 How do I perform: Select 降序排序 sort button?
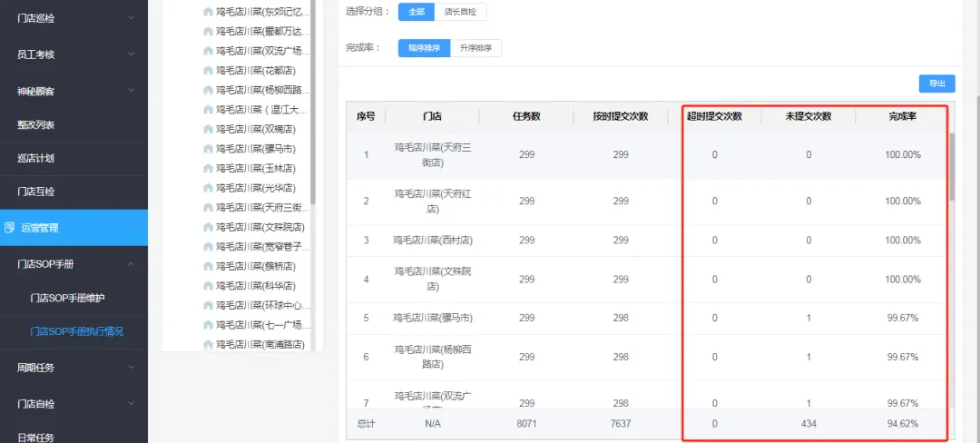coord(425,48)
